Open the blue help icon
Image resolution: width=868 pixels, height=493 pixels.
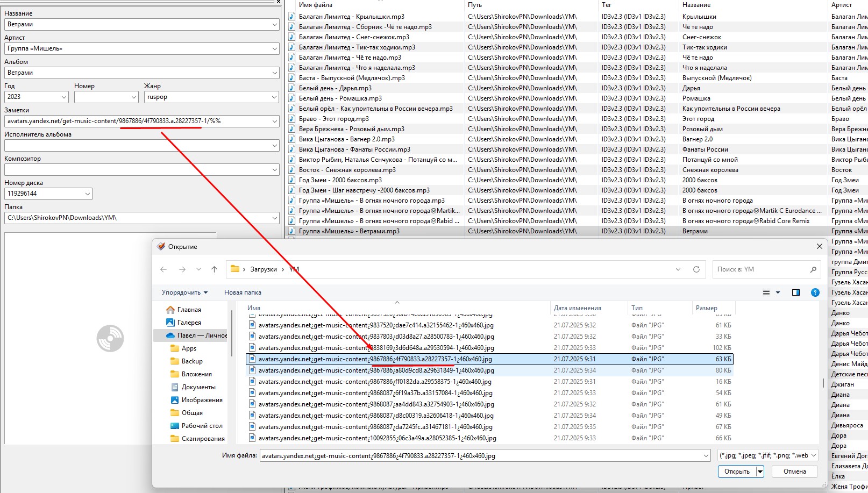coord(815,292)
